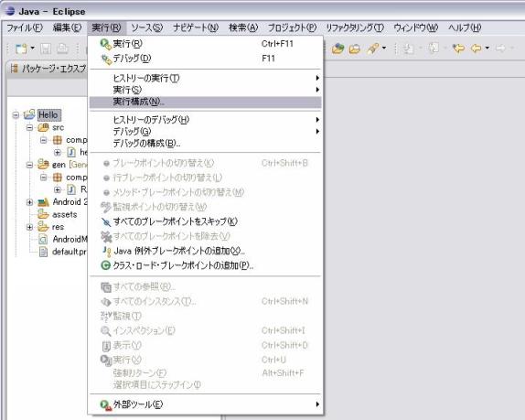The image size is (525, 420).
Task: Expand 外部ツール(E) submenu
Action: point(205,404)
